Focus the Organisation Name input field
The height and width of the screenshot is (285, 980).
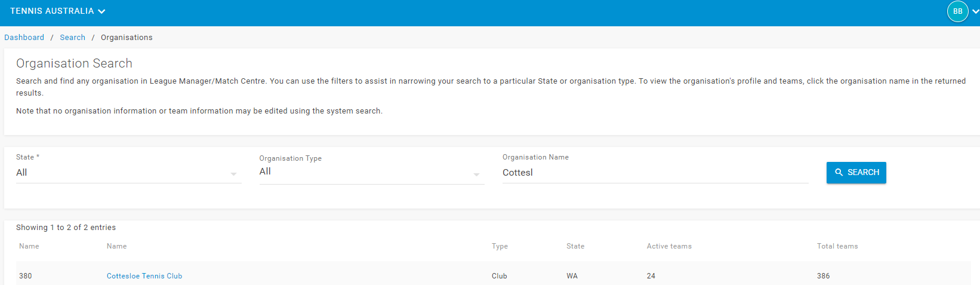655,173
